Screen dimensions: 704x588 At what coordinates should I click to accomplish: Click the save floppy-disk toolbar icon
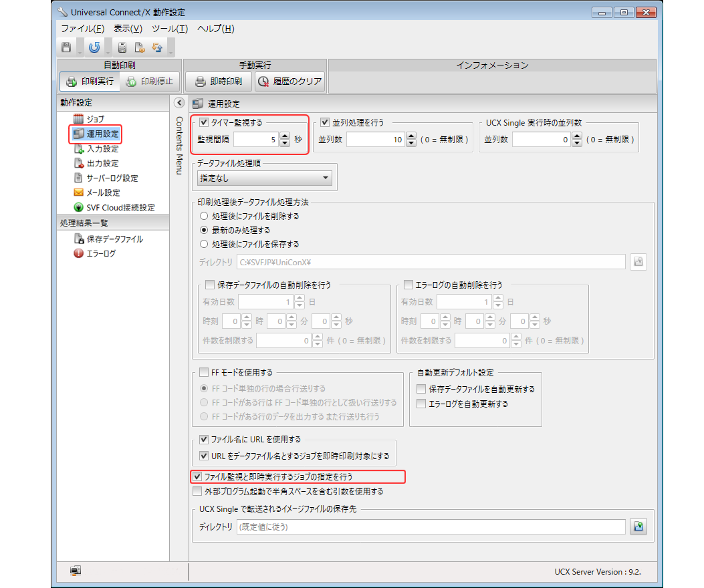(x=66, y=47)
